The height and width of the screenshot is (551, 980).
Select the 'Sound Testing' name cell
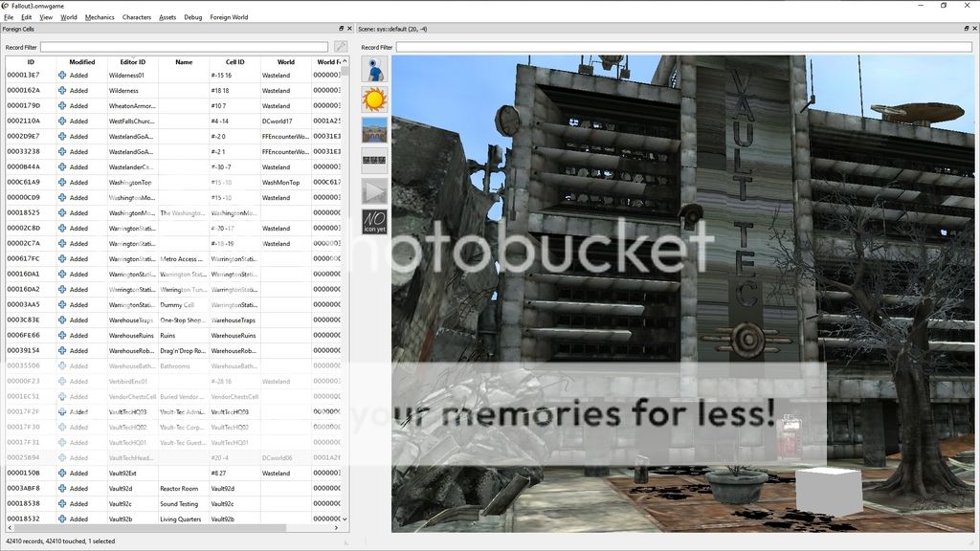(184, 503)
